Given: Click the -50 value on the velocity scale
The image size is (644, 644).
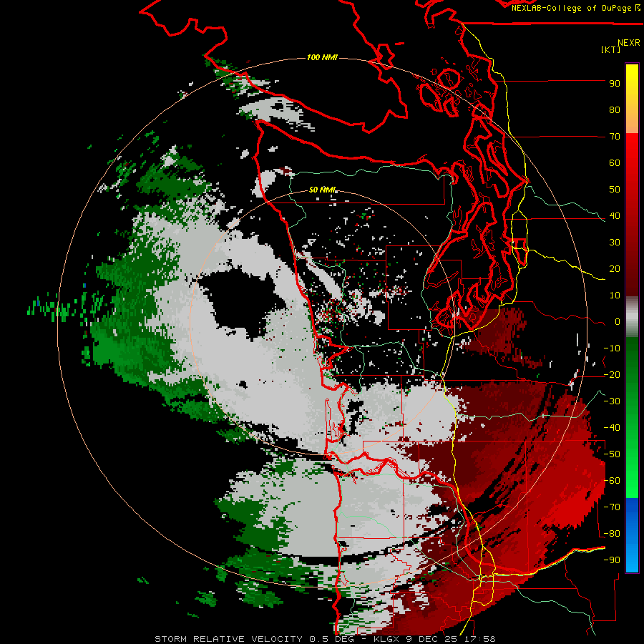Looking at the screenshot, I should (x=612, y=454).
